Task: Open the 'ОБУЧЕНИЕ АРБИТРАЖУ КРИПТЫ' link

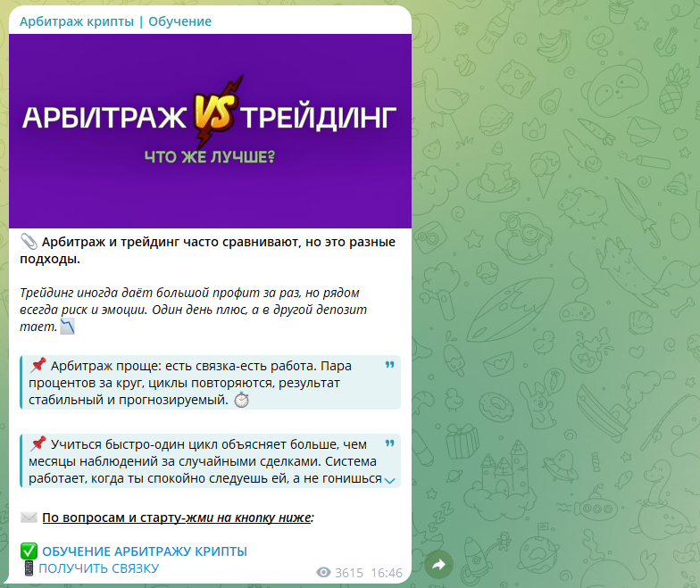Action: 145,551
